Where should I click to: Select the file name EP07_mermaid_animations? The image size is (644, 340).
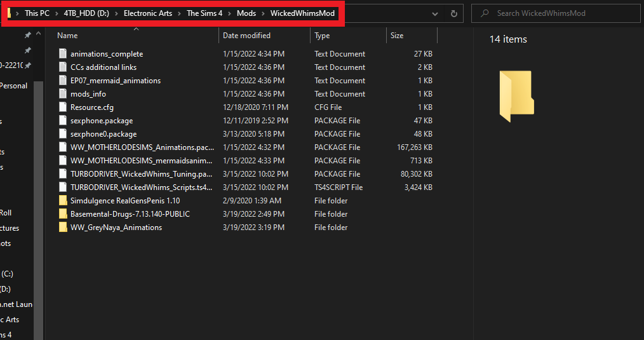point(116,81)
